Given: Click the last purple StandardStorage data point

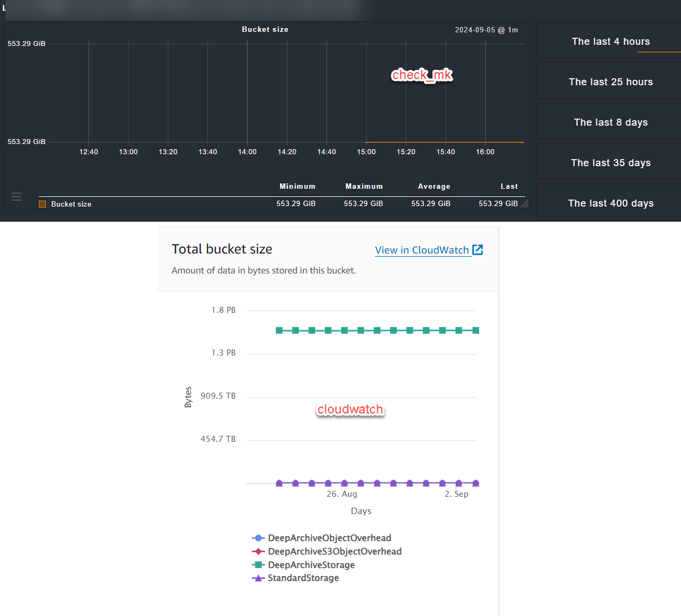Looking at the screenshot, I should (475, 483).
